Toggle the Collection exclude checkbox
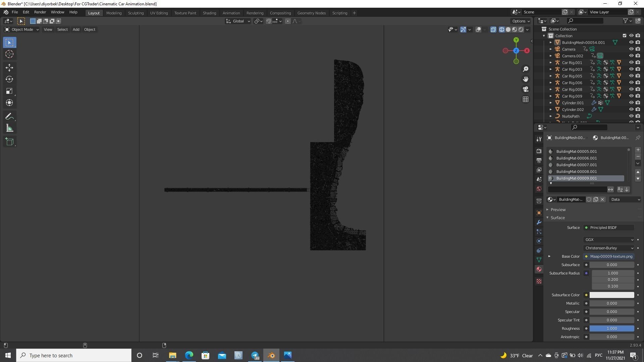 point(624,36)
